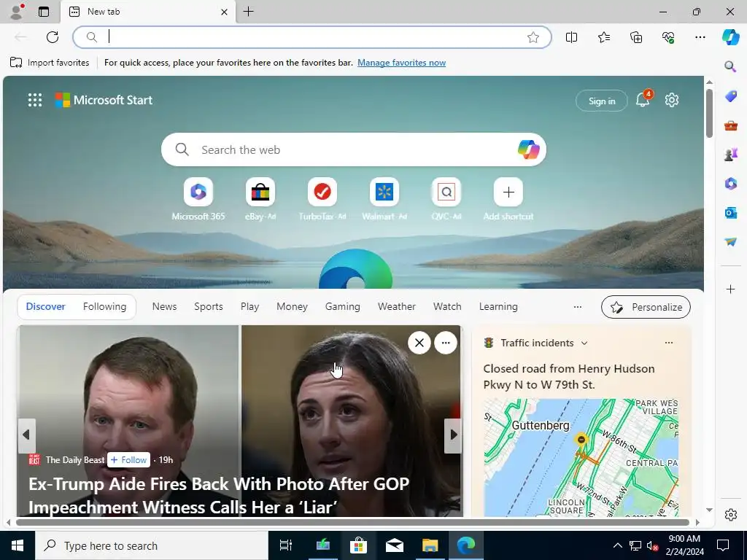Open Sports feed category
The image size is (747, 560).
click(208, 307)
